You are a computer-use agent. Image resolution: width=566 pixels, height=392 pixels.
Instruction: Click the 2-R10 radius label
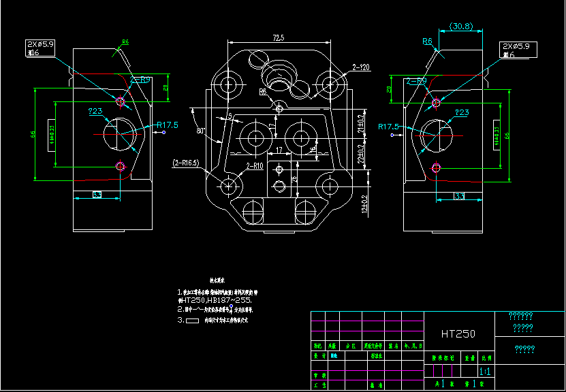point(254,165)
